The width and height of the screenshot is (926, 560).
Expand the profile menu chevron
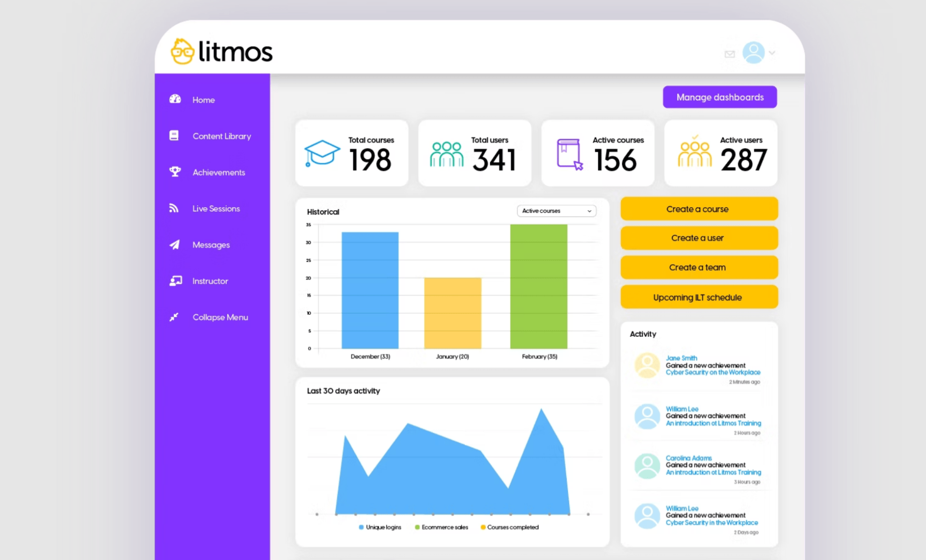[772, 53]
